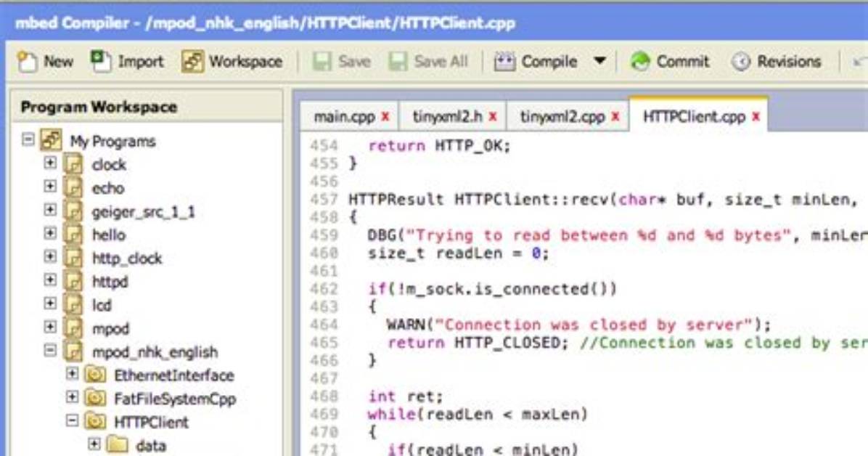Screen dimensions: 868x456
Task: Collapse the HTTPClient folder node
Action: click(72, 420)
